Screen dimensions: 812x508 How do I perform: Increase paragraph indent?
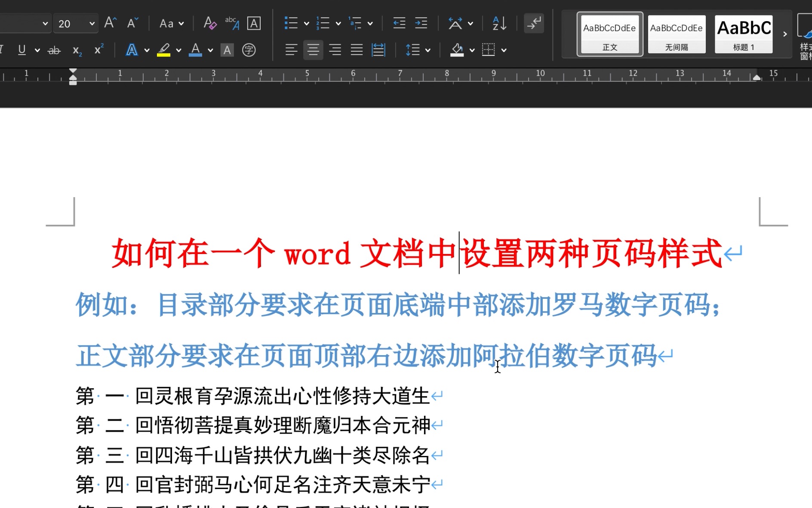coord(421,23)
